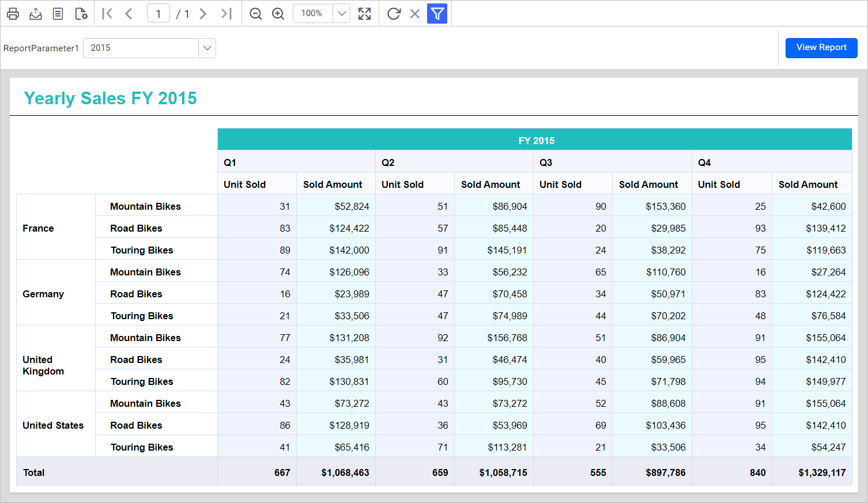Click United Kingdom Touring Bikes row label
868x503 pixels.
[x=142, y=381]
